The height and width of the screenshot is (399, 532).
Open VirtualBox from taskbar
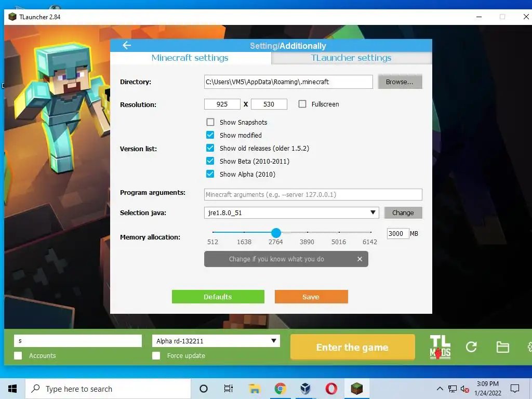[305, 389]
